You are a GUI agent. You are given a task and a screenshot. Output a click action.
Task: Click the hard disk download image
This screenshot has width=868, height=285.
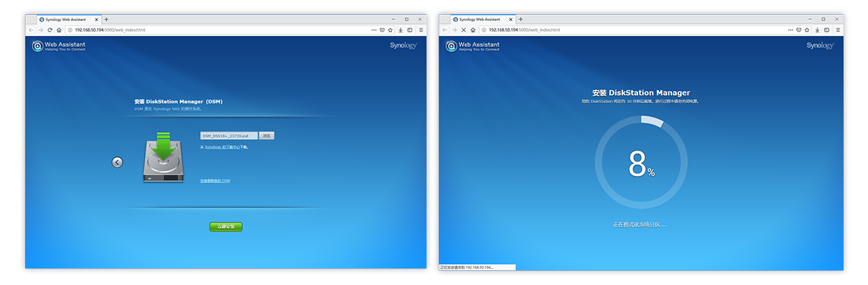pyautogui.click(x=163, y=157)
